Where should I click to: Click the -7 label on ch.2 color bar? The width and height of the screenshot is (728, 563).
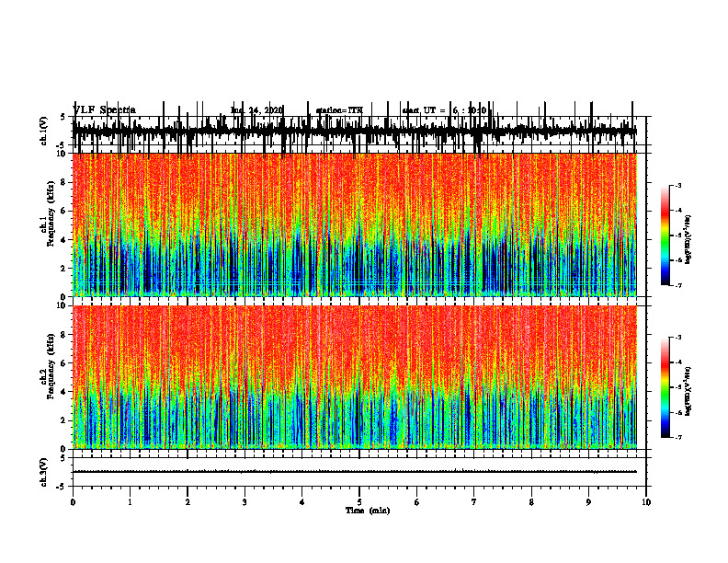[677, 438]
